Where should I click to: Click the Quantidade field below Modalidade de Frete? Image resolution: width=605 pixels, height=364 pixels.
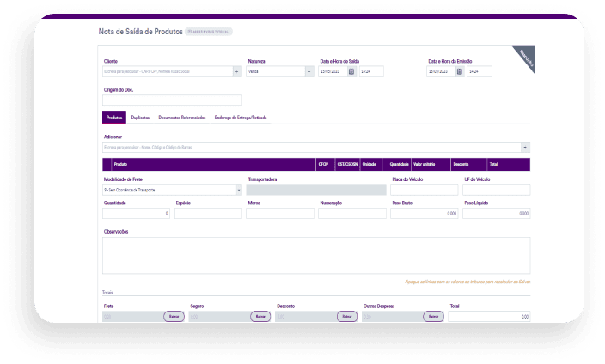point(136,213)
